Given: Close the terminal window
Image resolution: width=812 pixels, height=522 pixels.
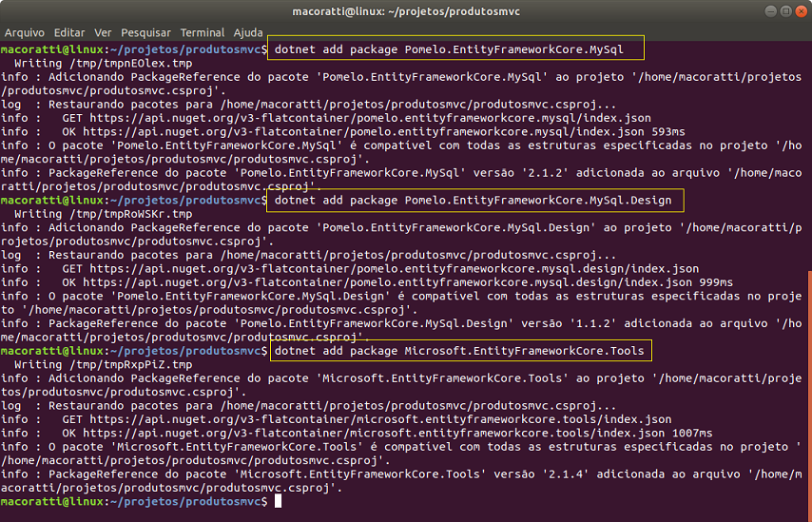Looking at the screenshot, I should [x=802, y=11].
